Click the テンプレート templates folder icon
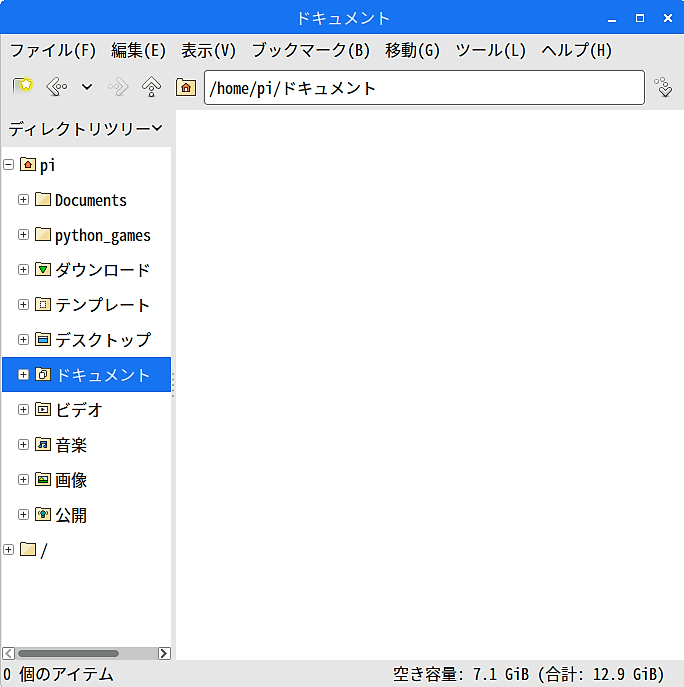Viewport: 684px width, 687px height. pyautogui.click(x=43, y=304)
